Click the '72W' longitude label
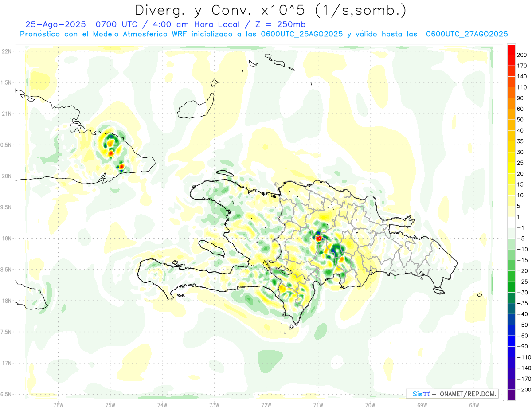Screen dimensions: 532x411 266,405
